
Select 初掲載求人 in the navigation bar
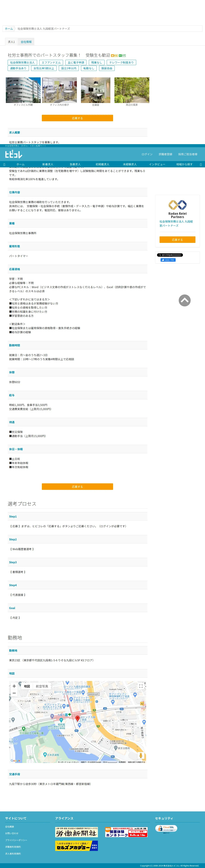coord(102,164)
